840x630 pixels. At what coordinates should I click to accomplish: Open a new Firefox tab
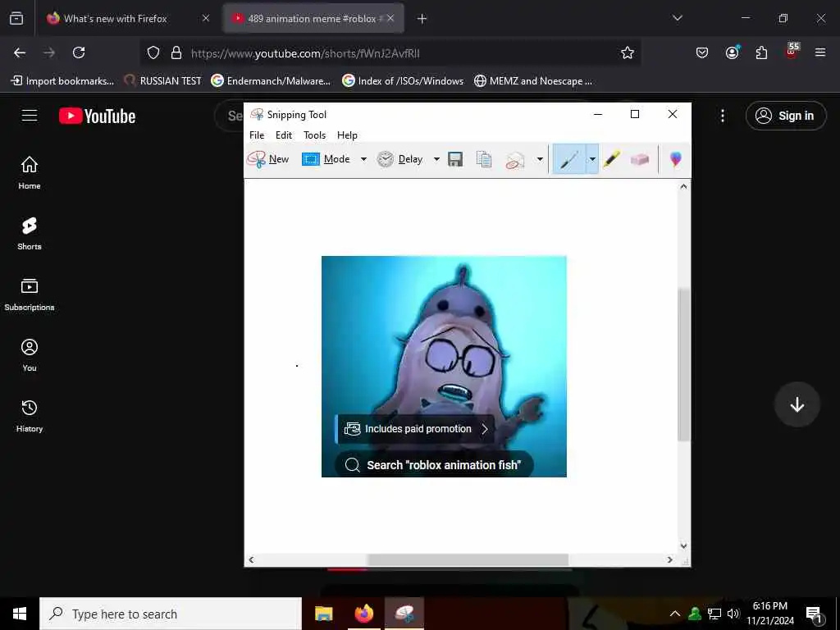click(x=422, y=19)
